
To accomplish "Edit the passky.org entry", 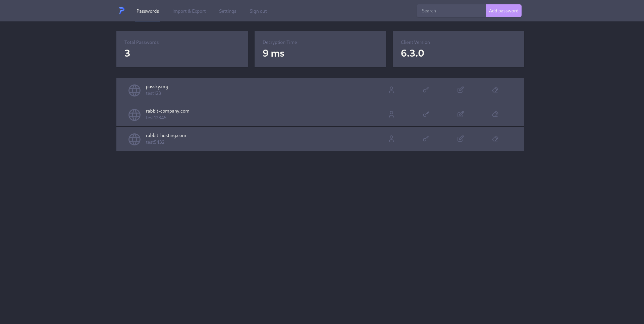I will (461, 90).
